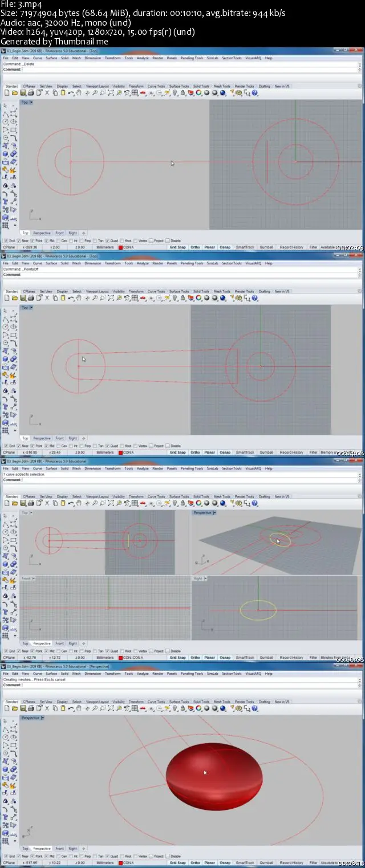
Task: Click Record History button in Creating meshes frame
Action: 291,863
